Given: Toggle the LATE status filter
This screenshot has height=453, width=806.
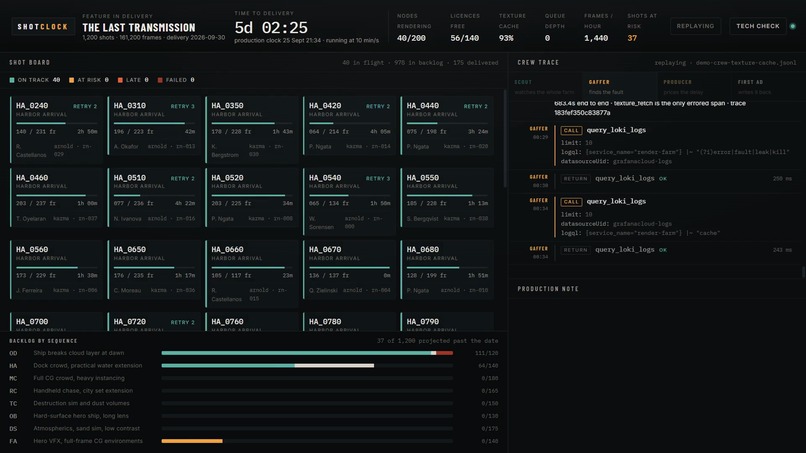Looking at the screenshot, I should [133, 80].
